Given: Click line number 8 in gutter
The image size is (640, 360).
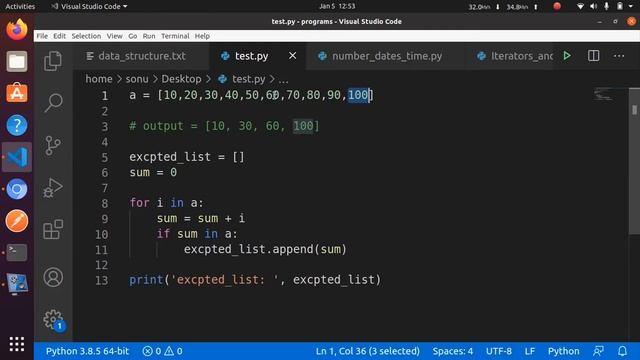Looking at the screenshot, I should coord(104,203).
